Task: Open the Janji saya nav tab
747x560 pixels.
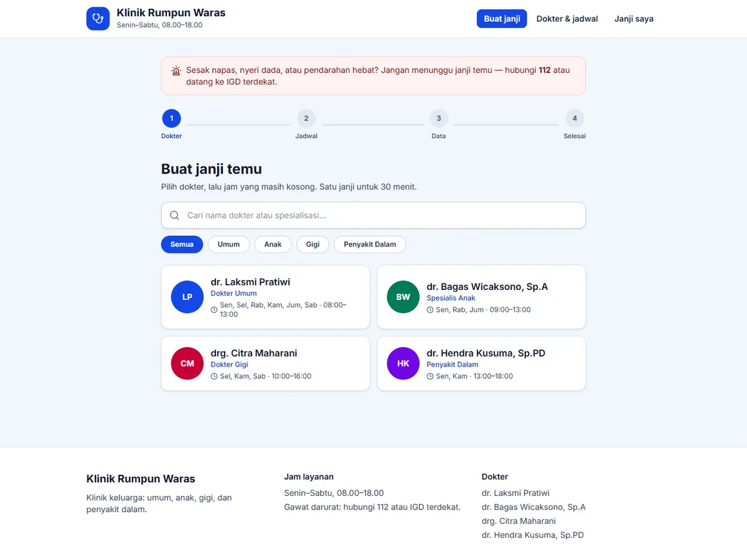Action: [634, 19]
